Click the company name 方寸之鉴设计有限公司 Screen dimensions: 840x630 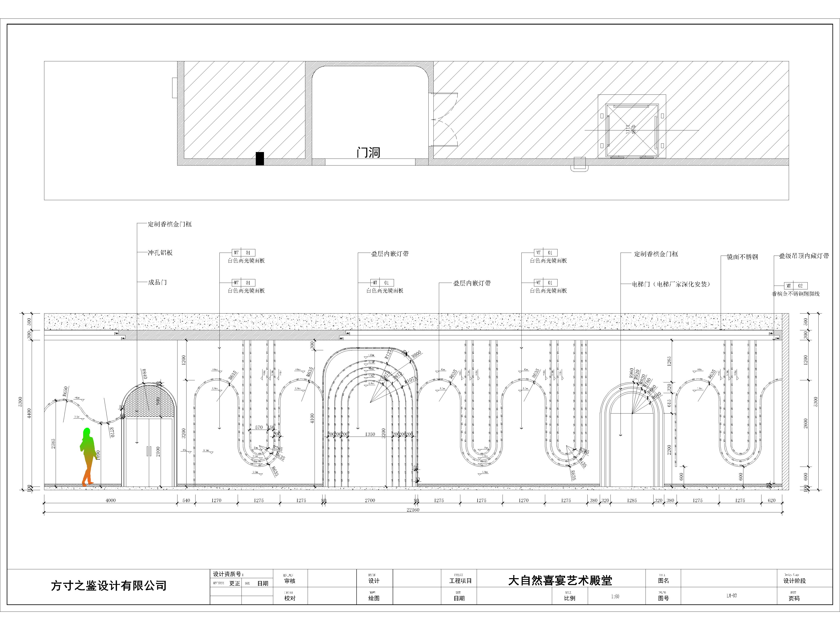coord(109,586)
